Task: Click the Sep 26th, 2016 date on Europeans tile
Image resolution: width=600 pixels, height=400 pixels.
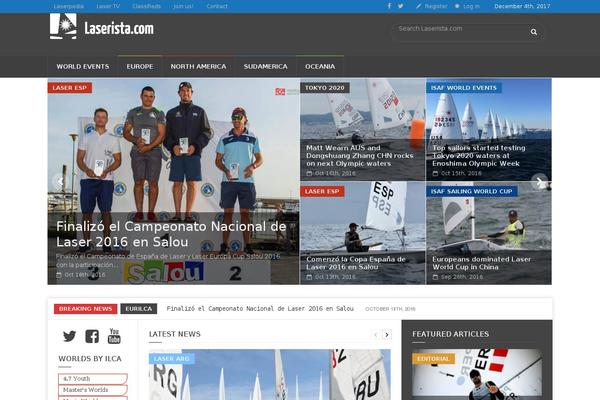Action: [458, 277]
